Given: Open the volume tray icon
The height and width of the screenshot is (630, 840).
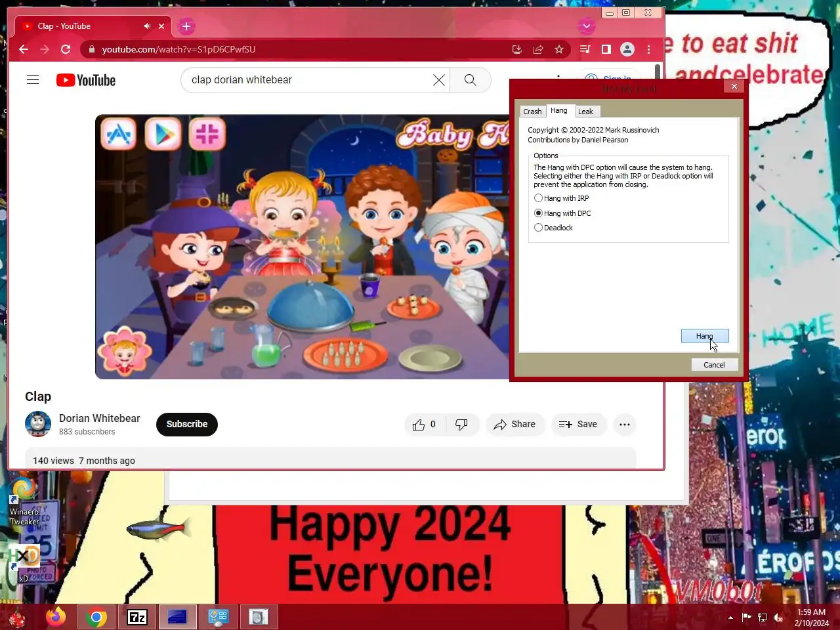Looking at the screenshot, I should point(778,618).
